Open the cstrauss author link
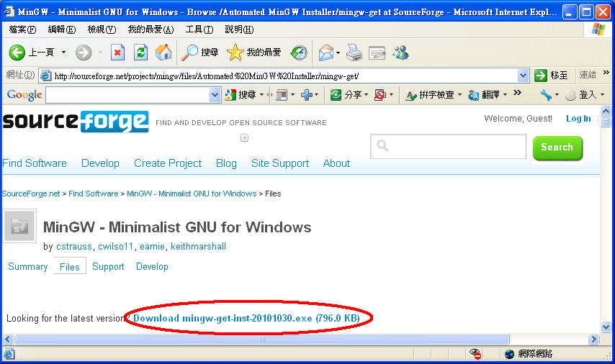This screenshot has height=364, width=615. (74, 247)
